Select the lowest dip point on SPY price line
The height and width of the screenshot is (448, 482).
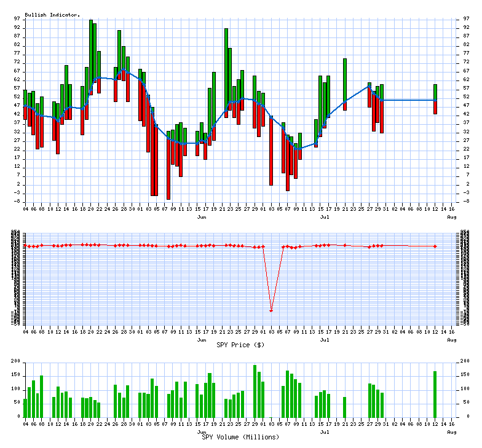pos(271,310)
